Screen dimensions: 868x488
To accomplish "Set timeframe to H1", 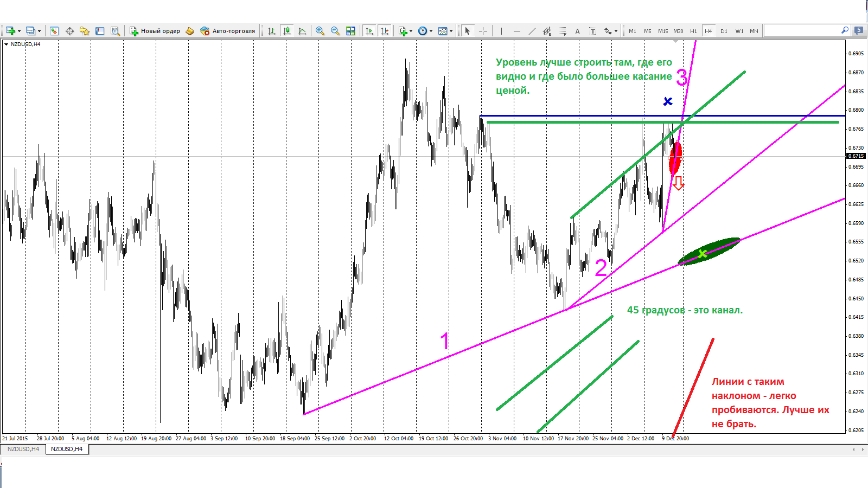I will pos(693,31).
